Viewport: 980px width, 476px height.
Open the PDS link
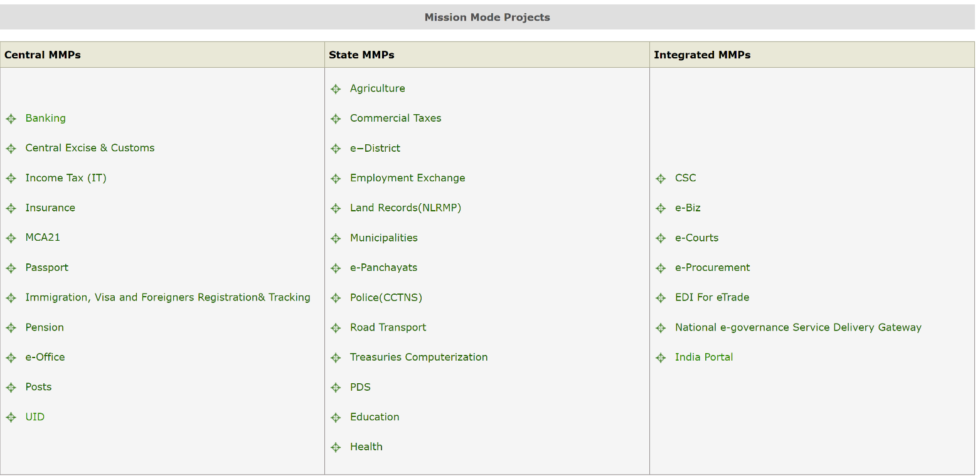click(x=361, y=387)
